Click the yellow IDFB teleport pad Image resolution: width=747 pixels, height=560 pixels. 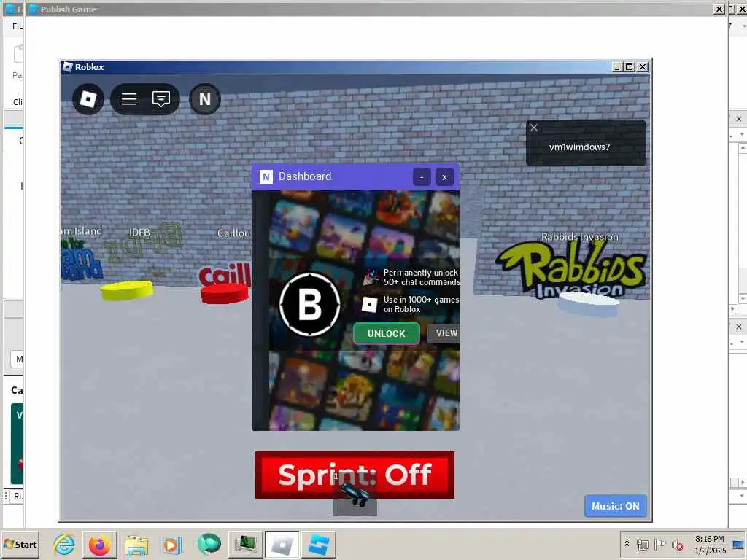click(127, 290)
